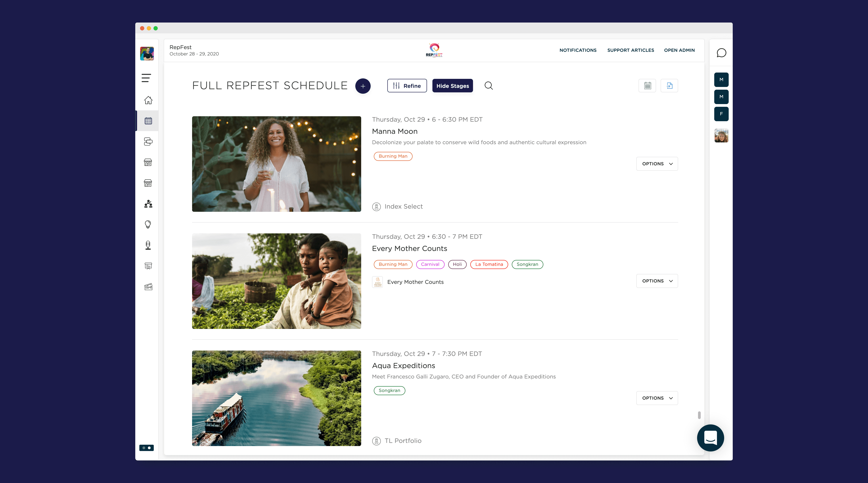Open the chat speech bubble icon
868x483 pixels.
click(x=721, y=53)
